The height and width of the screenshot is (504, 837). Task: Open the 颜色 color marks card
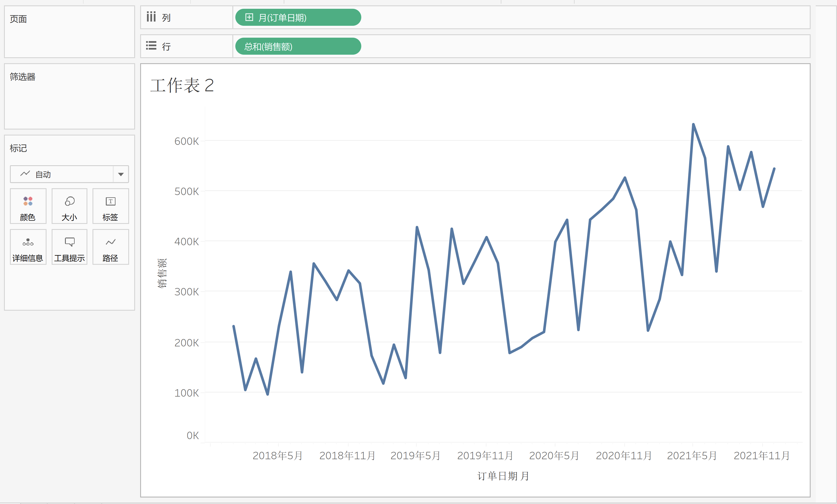pyautogui.click(x=28, y=206)
